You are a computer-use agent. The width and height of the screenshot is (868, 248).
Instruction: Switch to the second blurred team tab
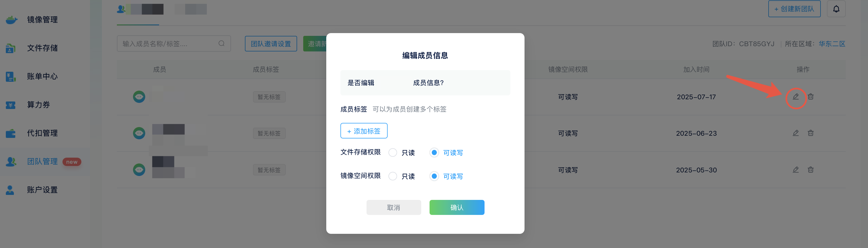coord(191,9)
